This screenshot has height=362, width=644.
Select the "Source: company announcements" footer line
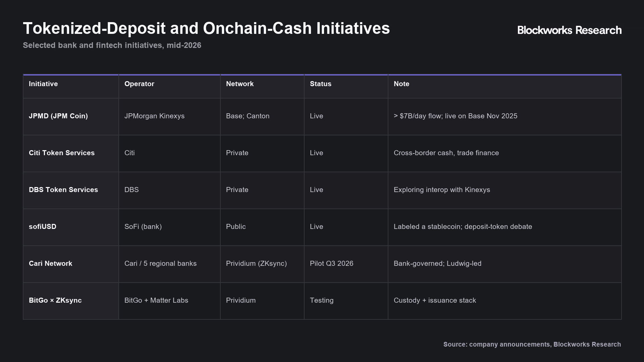(532, 344)
